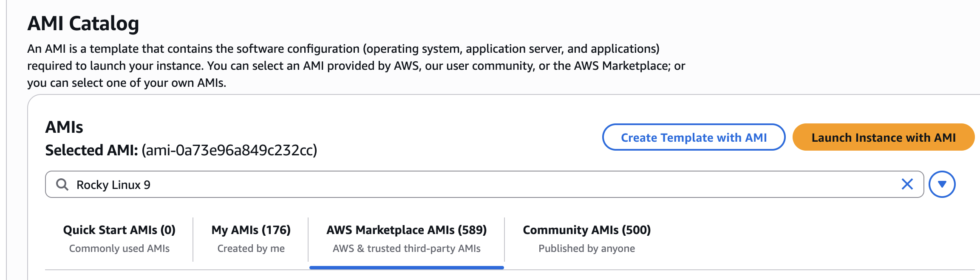
Task: Switch to Quick Start AMIs tab
Action: [119, 230]
